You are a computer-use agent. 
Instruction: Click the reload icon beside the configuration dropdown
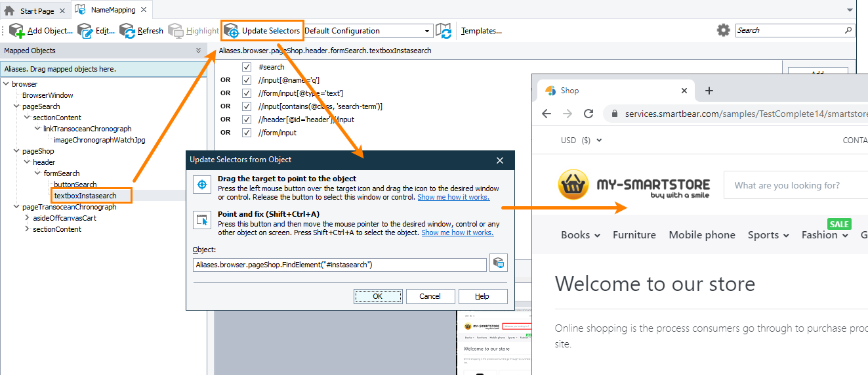click(x=444, y=31)
